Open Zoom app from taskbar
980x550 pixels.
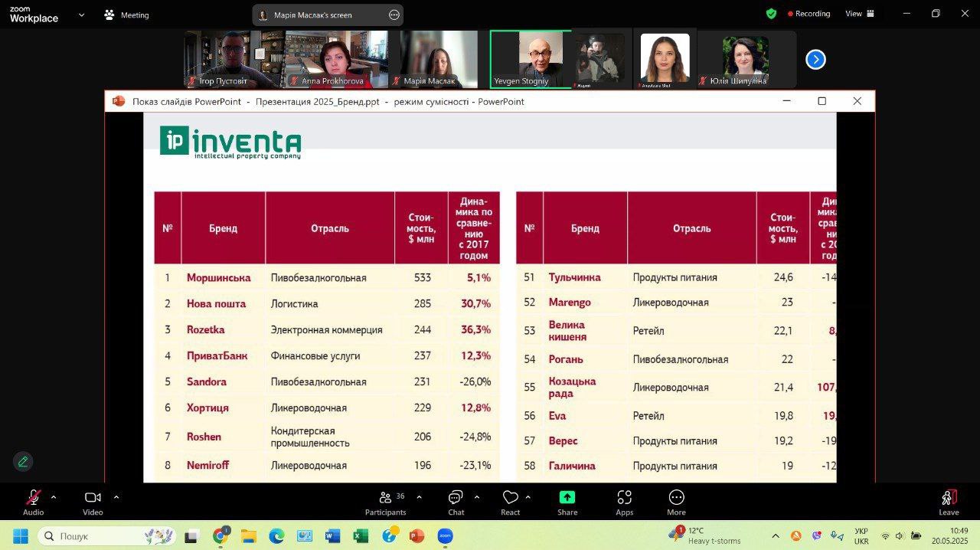click(445, 535)
